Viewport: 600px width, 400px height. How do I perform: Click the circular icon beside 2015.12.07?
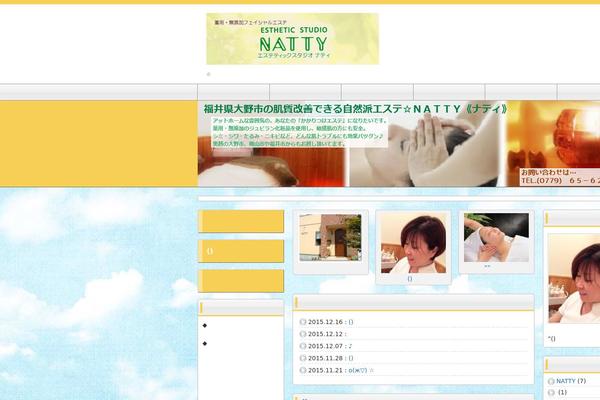(x=303, y=346)
